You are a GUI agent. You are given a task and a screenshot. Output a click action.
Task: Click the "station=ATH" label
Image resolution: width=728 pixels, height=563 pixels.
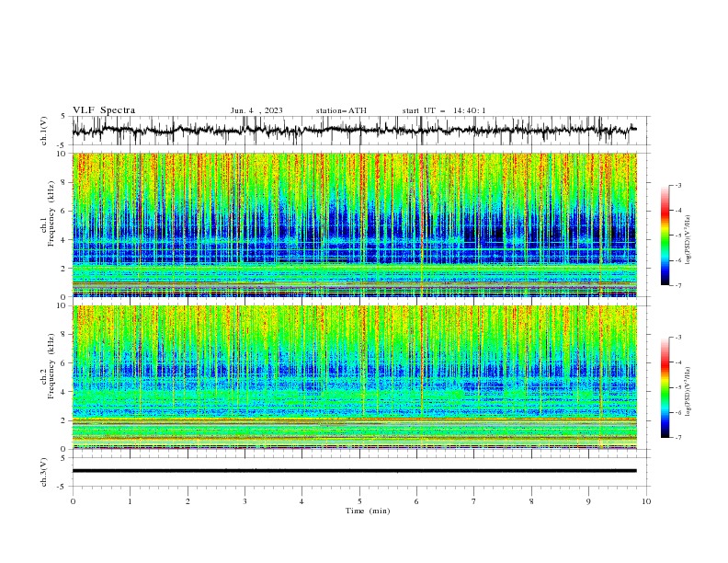click(x=341, y=110)
